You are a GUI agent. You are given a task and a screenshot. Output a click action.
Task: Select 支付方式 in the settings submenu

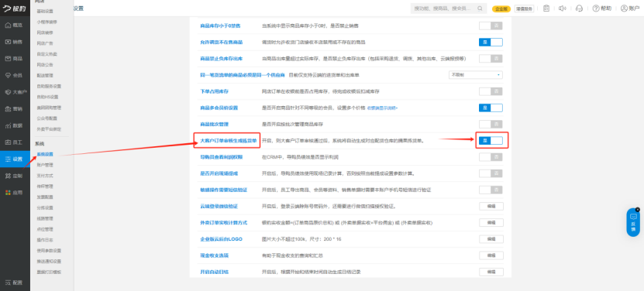pyautogui.click(x=45, y=176)
